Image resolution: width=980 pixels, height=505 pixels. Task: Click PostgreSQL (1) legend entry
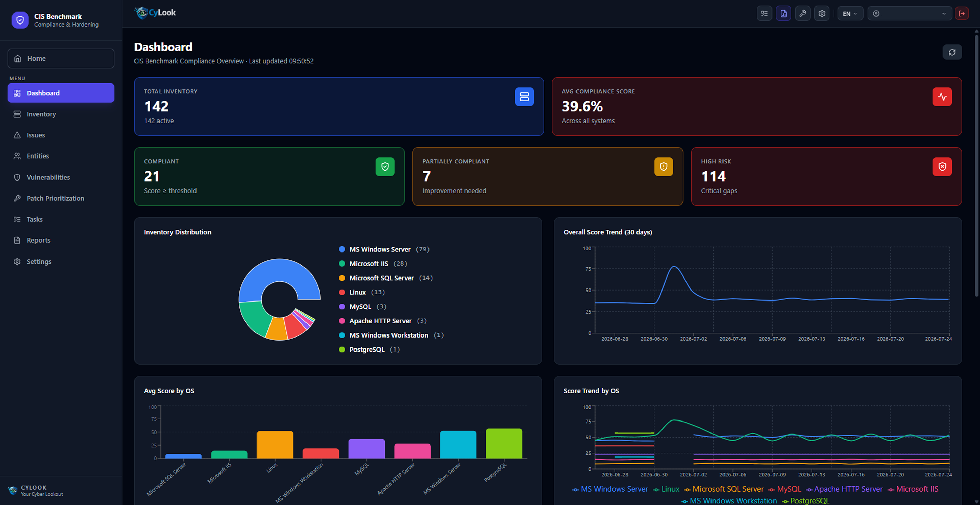pos(369,349)
